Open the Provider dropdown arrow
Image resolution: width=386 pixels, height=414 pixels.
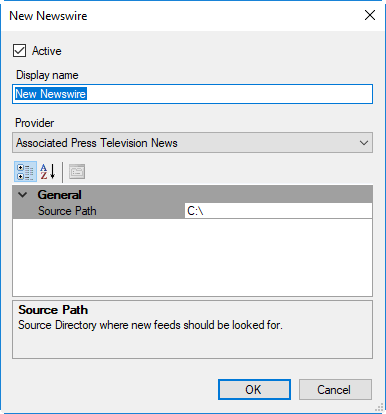coord(364,143)
